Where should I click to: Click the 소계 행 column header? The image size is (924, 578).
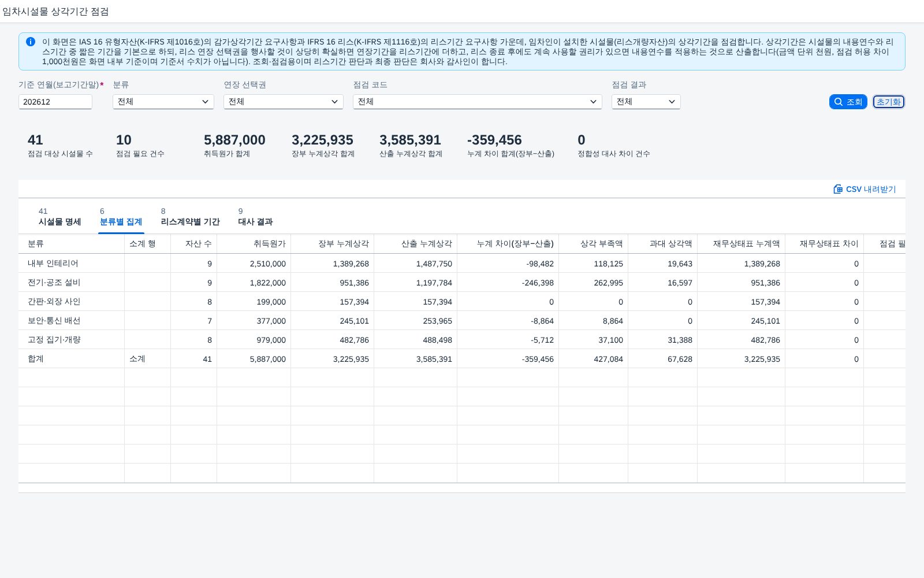click(147, 244)
